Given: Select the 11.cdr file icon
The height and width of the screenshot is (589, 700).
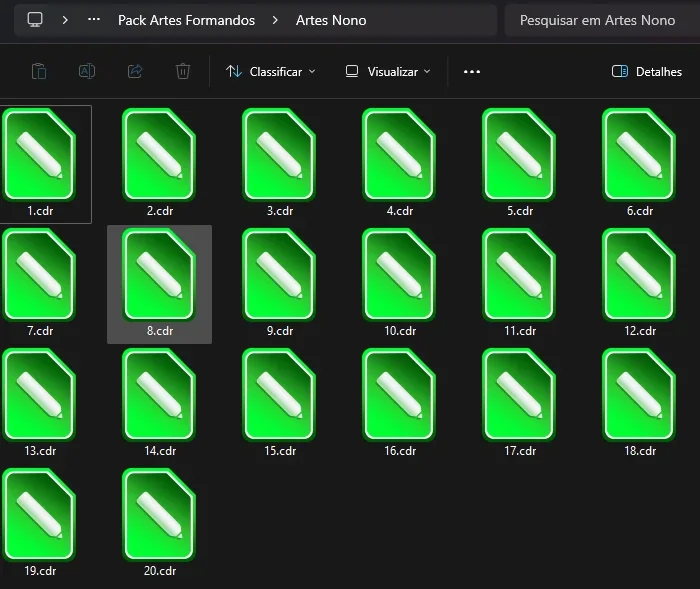Looking at the screenshot, I should [x=520, y=274].
